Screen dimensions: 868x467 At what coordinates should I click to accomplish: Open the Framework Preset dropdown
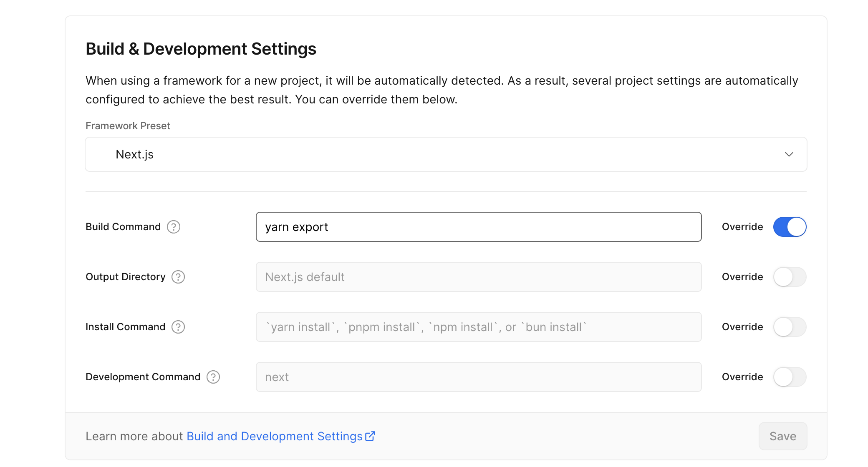tap(446, 154)
